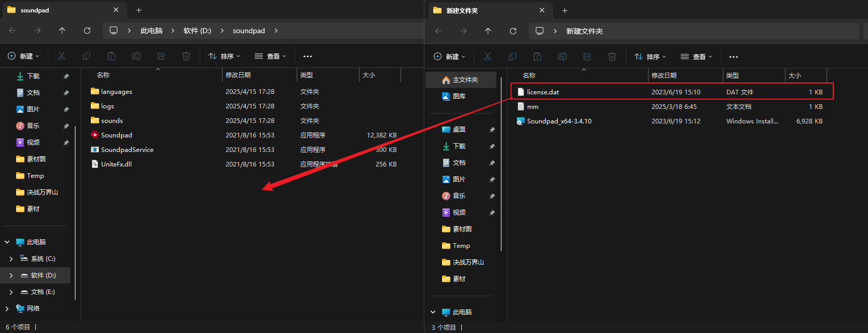Viewport: 868px width, 333px height.
Task: Go back in the soundpad window
Action: (12, 31)
